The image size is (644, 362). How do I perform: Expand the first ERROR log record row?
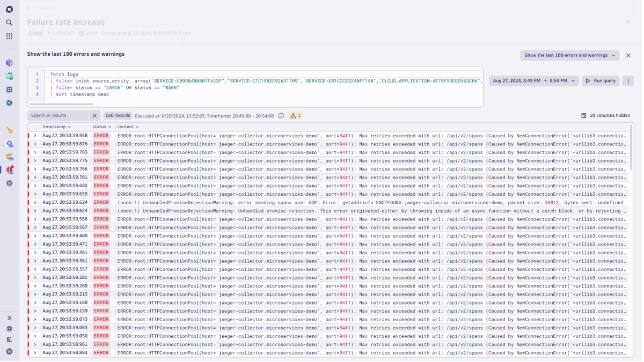coord(35,136)
